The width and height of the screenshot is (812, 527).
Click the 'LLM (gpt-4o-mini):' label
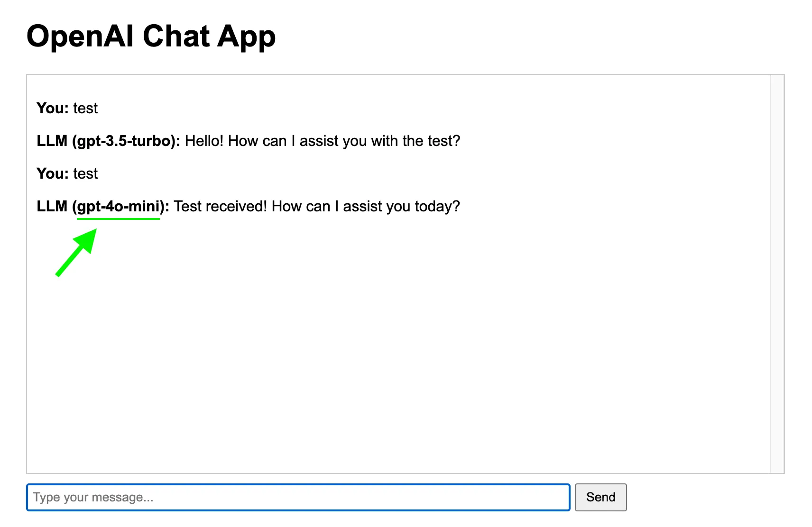click(x=103, y=206)
